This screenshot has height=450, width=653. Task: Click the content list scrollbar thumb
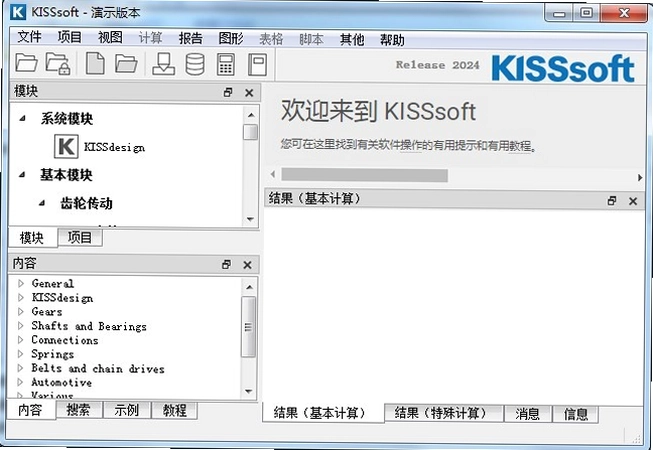[x=249, y=327]
